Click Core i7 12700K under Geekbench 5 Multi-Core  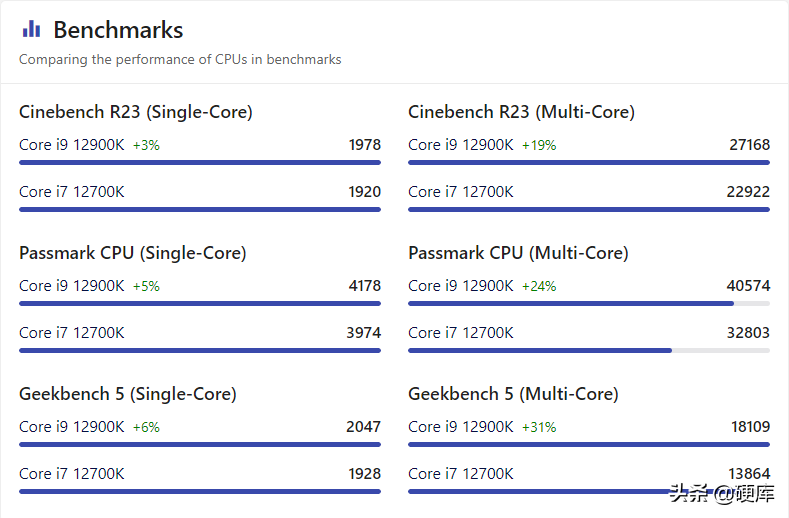coord(460,474)
